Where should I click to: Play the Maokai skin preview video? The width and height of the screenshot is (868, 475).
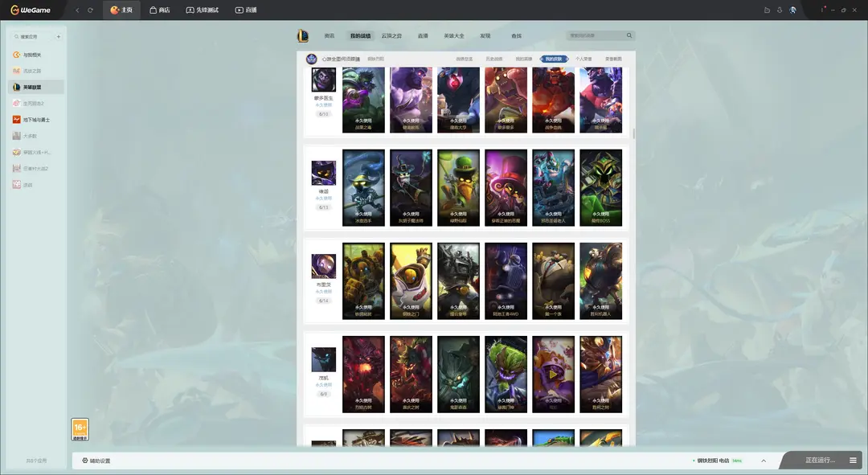(x=553, y=375)
